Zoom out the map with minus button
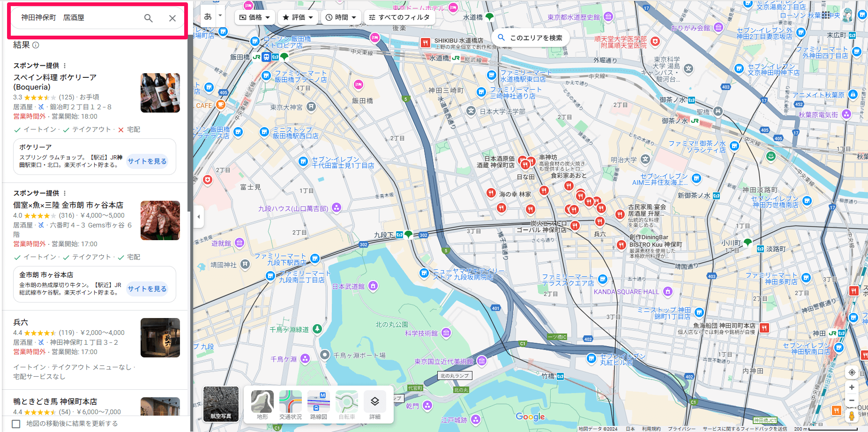The image size is (868, 432). pyautogui.click(x=852, y=401)
